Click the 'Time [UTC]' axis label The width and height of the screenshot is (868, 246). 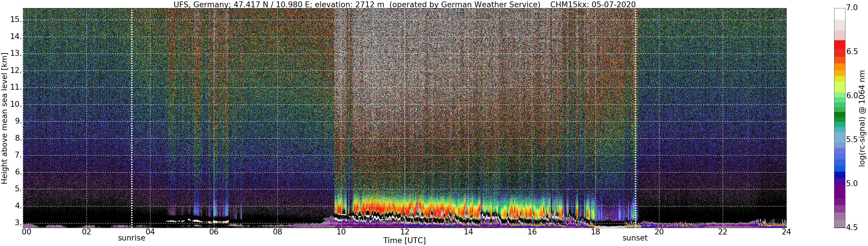(404, 241)
